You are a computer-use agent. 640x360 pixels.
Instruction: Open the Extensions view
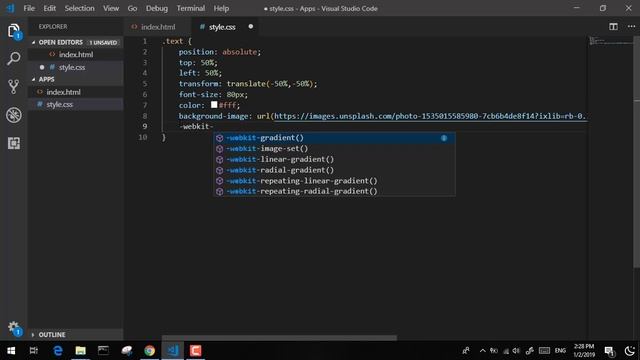tap(13, 143)
